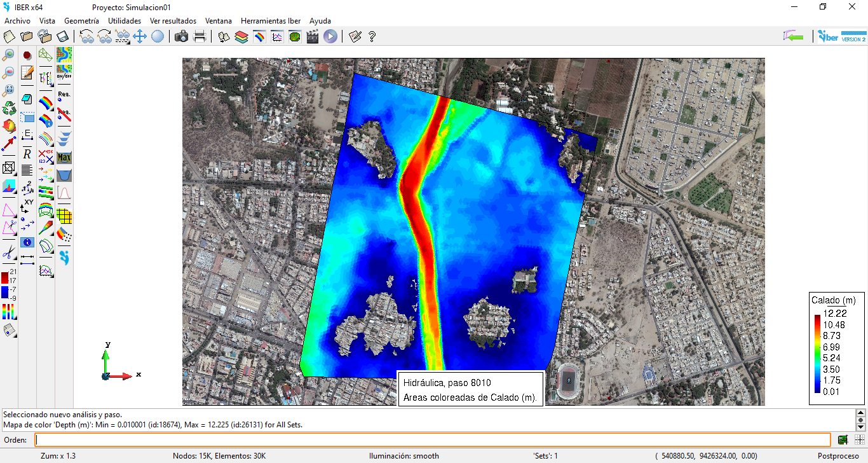This screenshot has height=463, width=868.
Task: Open the Herramientas Iber menu
Action: pyautogui.click(x=271, y=20)
